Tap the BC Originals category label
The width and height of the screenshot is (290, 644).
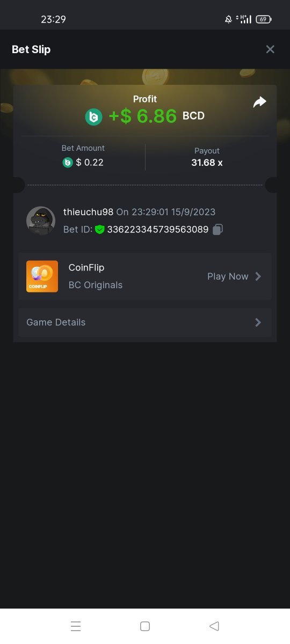(96, 285)
